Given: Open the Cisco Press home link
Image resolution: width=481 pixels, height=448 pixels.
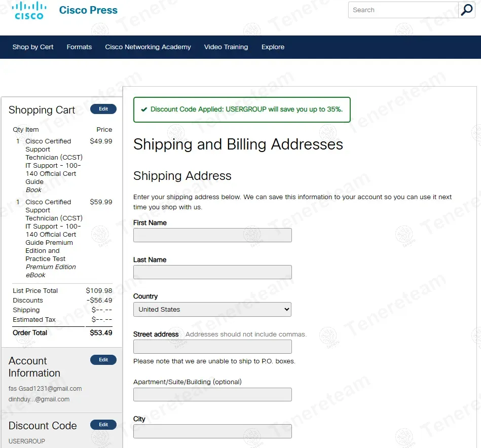Looking at the screenshot, I should (x=88, y=10).
